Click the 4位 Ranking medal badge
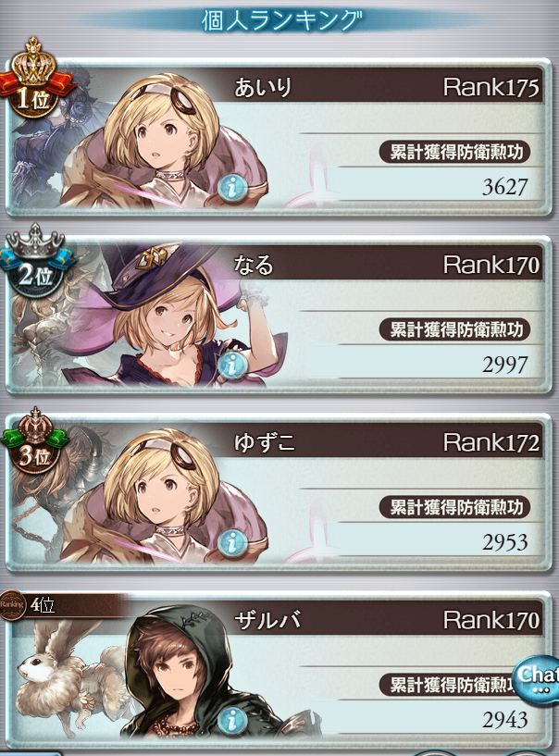Screen dimensions: 559x756 click(29, 604)
